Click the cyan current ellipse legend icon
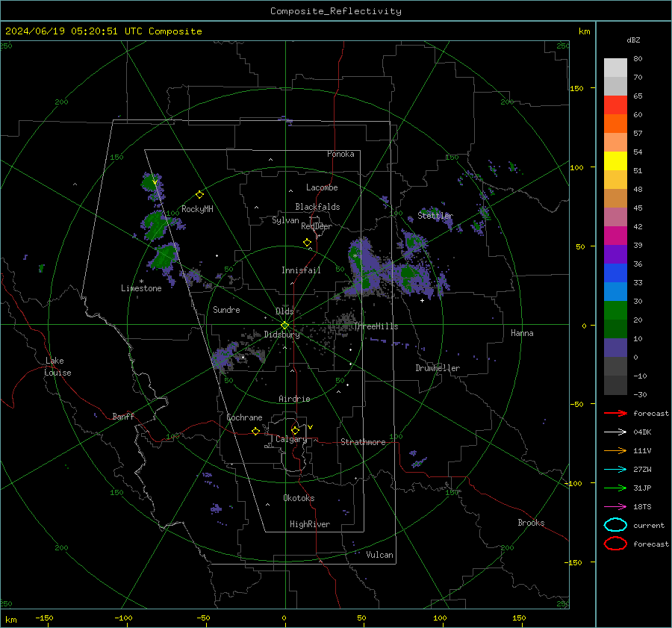 pyautogui.click(x=615, y=525)
